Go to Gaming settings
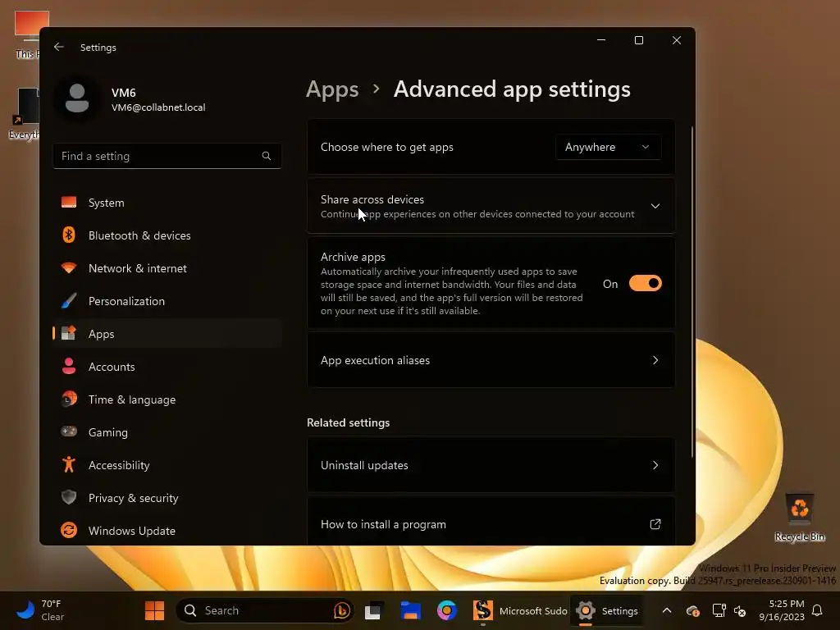840x630 pixels. [x=167, y=431]
